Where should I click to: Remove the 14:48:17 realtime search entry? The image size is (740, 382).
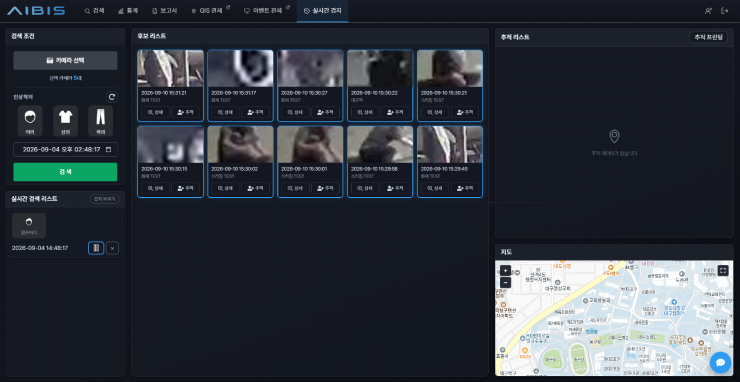[112, 248]
